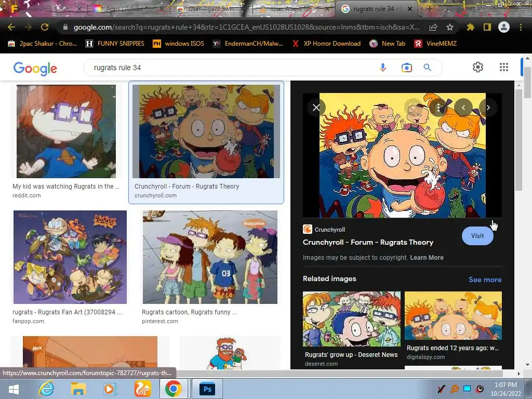View site info via the padlock icon
532x399 pixels.
(65, 27)
